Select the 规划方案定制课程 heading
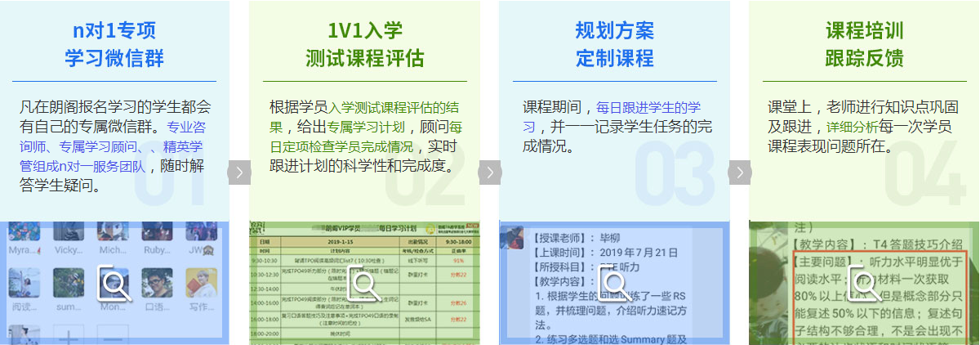 coord(614,45)
